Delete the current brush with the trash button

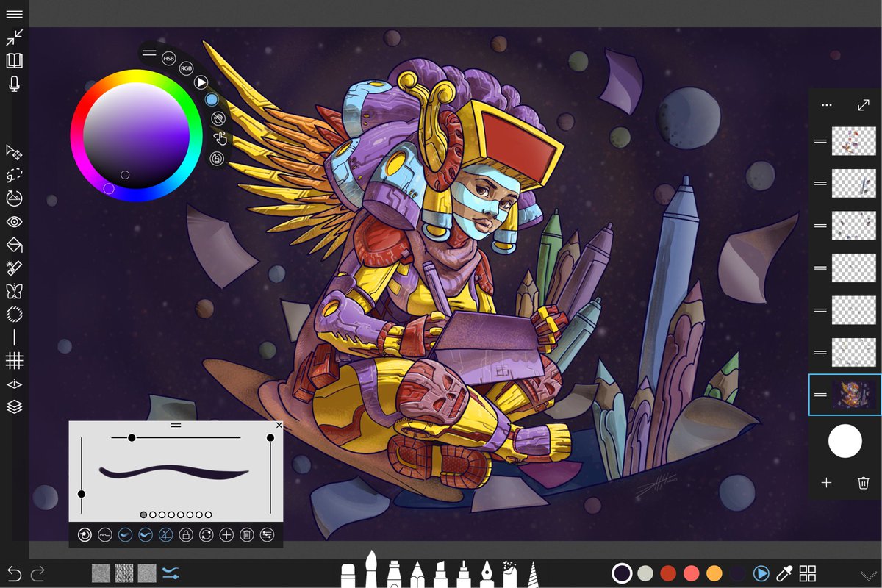pos(247,536)
